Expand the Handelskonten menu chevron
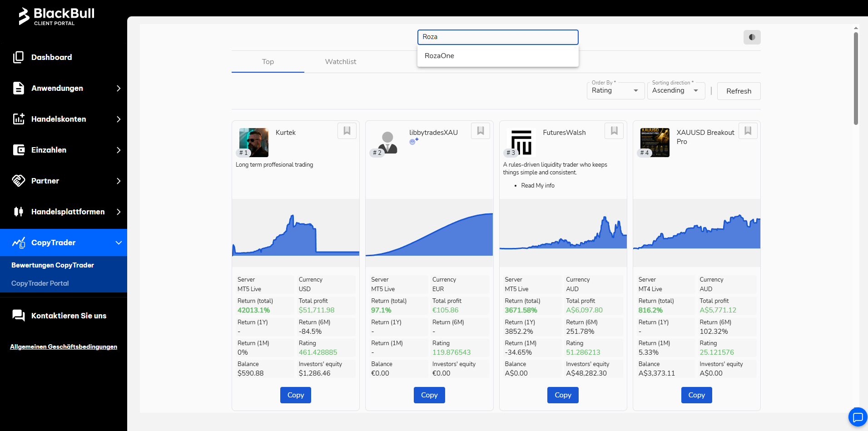Image resolution: width=868 pixels, height=431 pixels. pyautogui.click(x=119, y=119)
